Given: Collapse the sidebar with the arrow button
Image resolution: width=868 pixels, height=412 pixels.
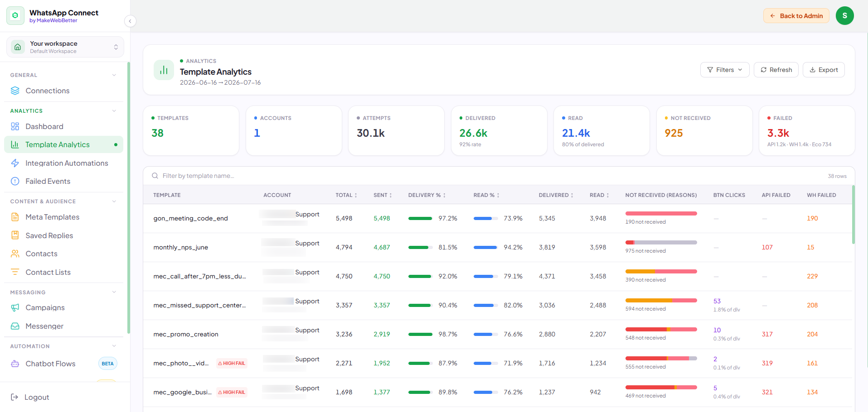Looking at the screenshot, I should [x=130, y=21].
